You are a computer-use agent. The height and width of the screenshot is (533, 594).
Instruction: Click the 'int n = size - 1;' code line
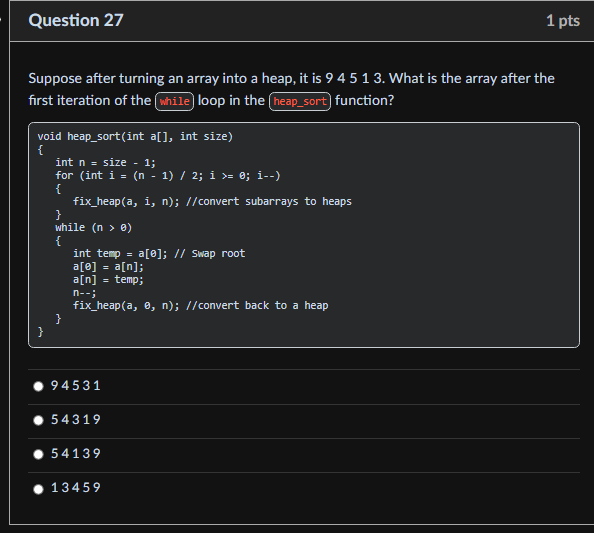105,163
